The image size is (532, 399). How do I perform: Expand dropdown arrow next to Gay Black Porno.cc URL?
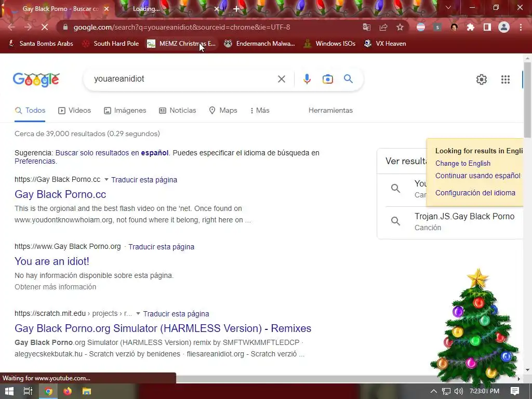(106, 179)
